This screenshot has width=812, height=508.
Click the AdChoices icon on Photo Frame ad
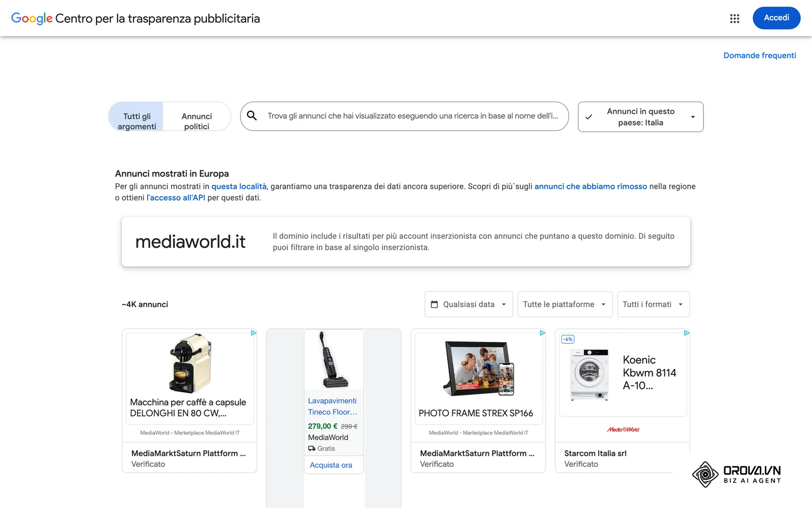point(542,333)
